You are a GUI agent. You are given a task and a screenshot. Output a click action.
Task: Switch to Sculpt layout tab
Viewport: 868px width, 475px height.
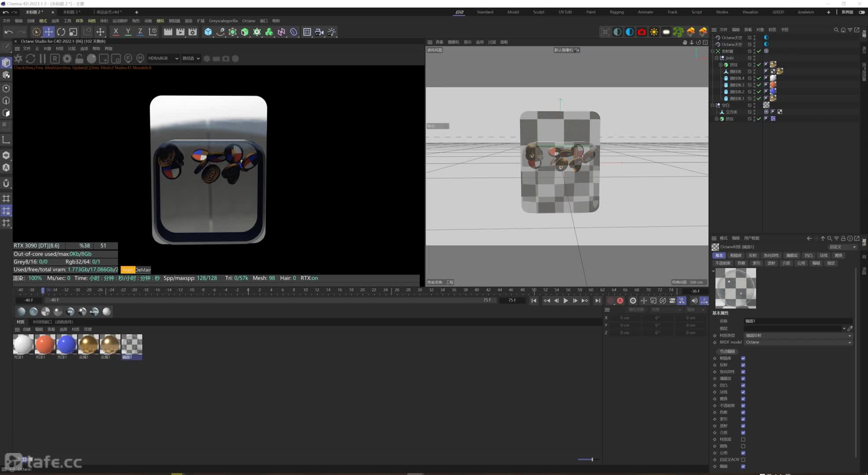click(x=539, y=12)
